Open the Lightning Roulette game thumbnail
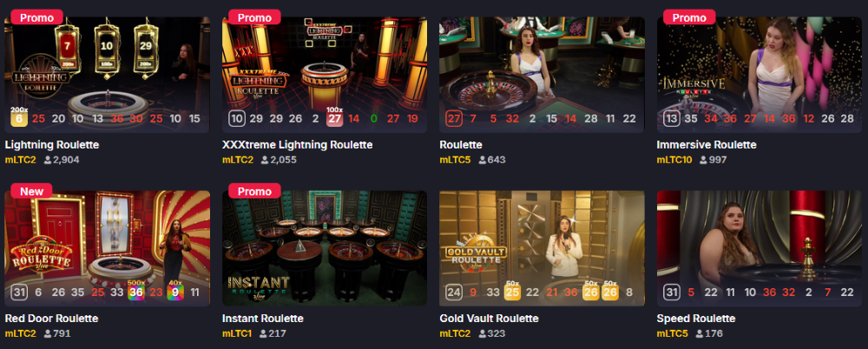Image resolution: width=868 pixels, height=349 pixels. [108, 75]
